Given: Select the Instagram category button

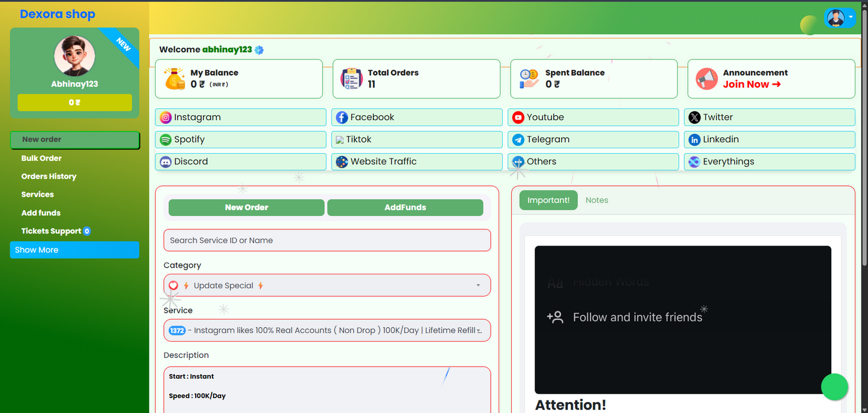Looking at the screenshot, I should click(x=241, y=117).
